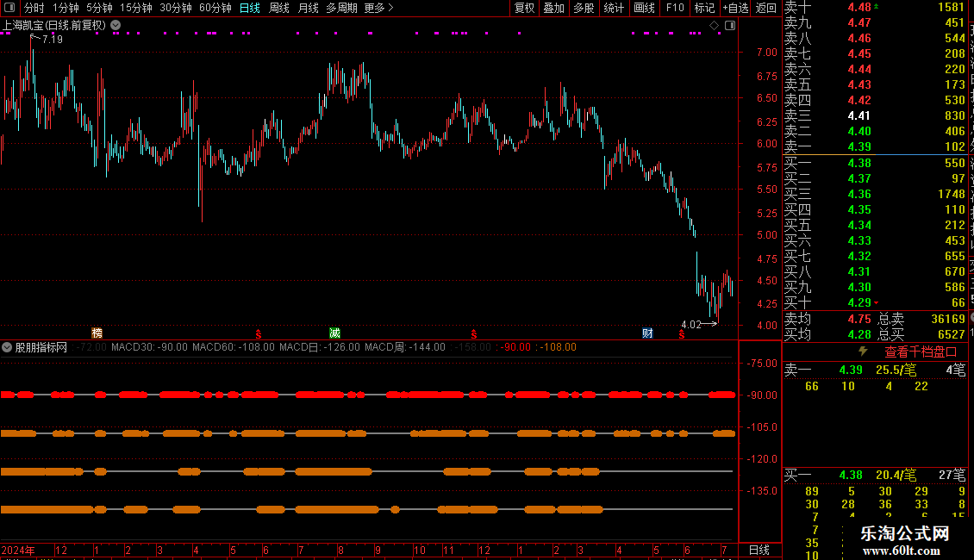
Task: Click the 标记 mark button
Action: 704,8
